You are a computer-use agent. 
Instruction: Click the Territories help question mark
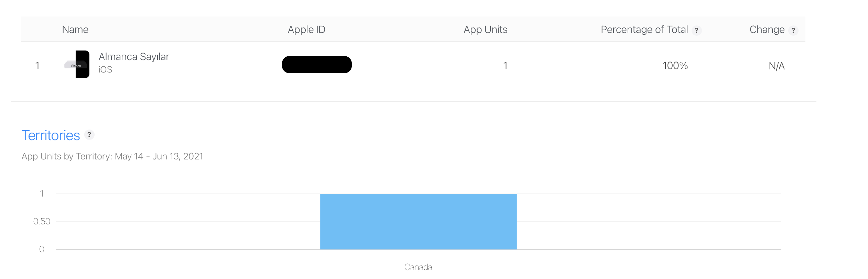point(89,135)
